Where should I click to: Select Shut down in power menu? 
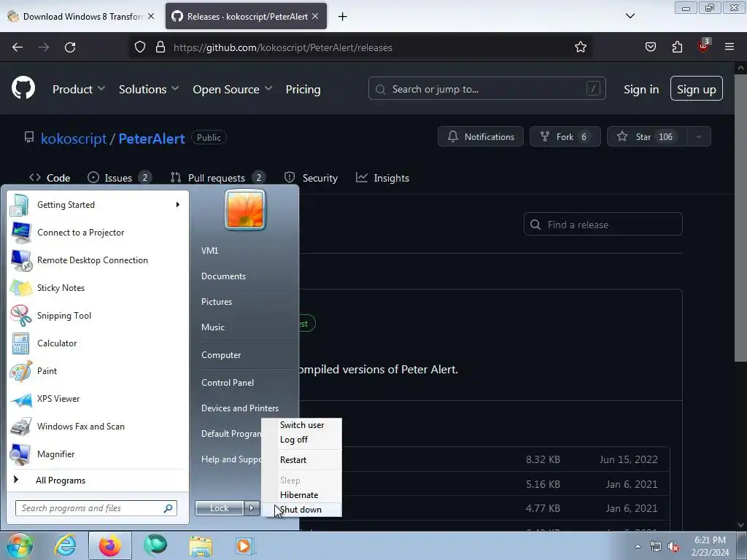(x=301, y=510)
